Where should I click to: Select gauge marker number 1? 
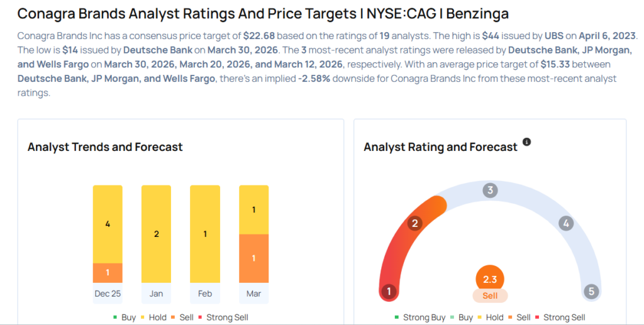(x=389, y=291)
